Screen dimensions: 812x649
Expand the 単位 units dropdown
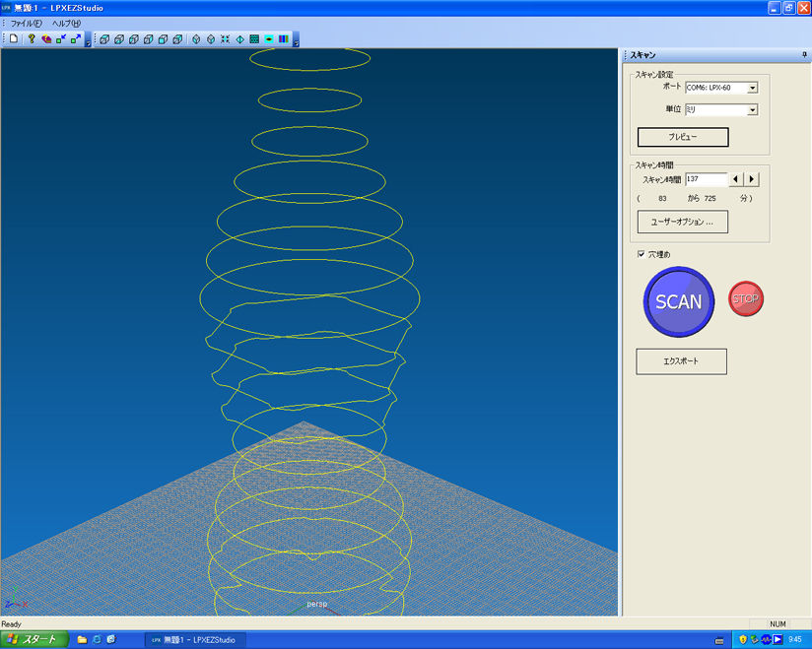tap(752, 110)
